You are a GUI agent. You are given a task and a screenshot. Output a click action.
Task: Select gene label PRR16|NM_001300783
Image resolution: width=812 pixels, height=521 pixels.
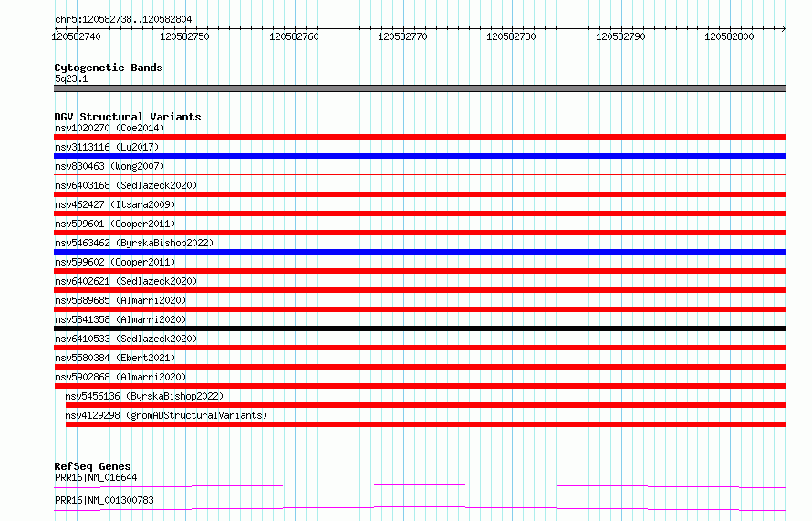coord(104,500)
